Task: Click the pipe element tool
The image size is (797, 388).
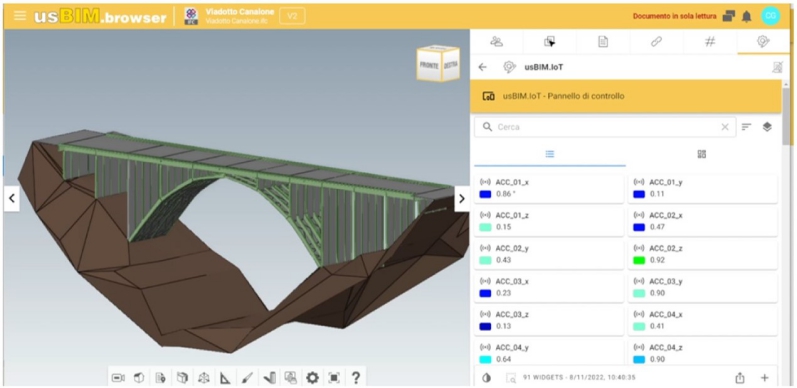Action: point(269,378)
